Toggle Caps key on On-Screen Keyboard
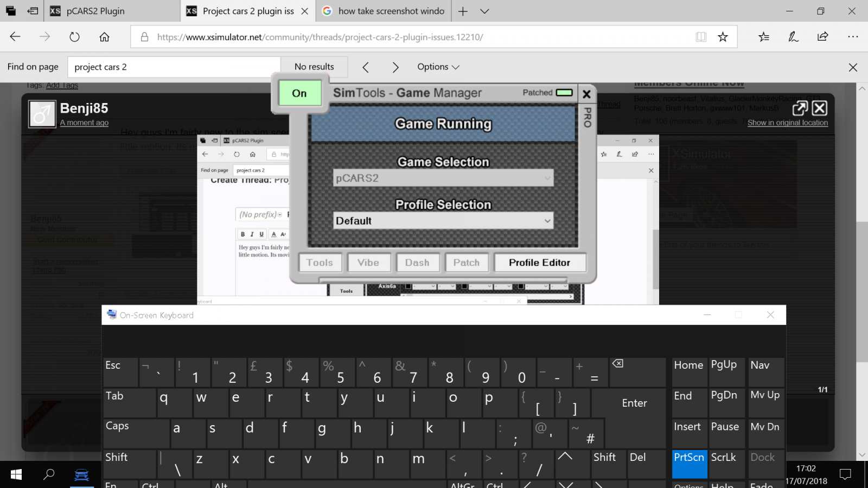The width and height of the screenshot is (868, 488). 136,433
